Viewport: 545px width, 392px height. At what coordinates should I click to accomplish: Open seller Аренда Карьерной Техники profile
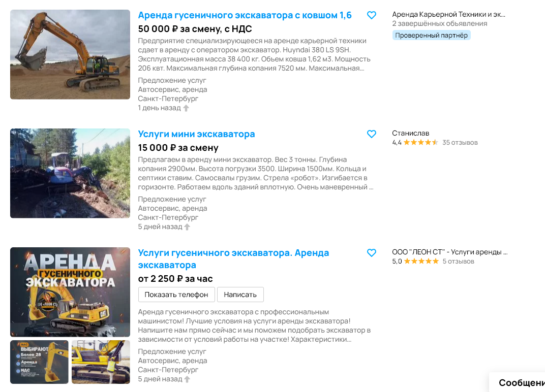tap(448, 14)
